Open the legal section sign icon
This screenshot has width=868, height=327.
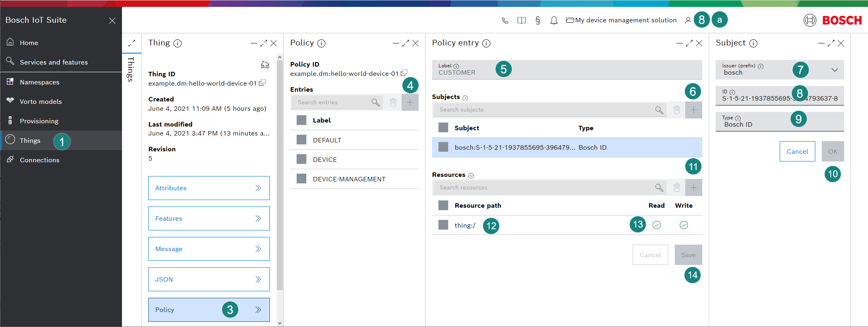click(x=538, y=20)
